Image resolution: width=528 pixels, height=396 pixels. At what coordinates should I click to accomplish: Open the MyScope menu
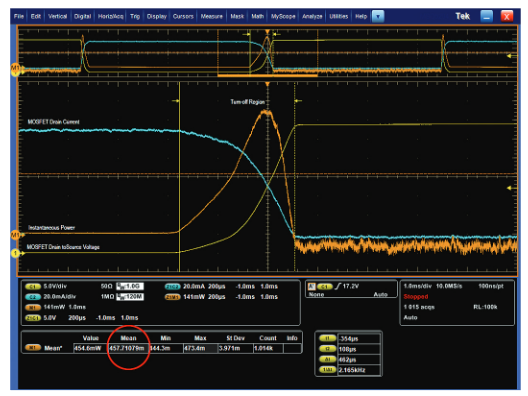pyautogui.click(x=283, y=16)
